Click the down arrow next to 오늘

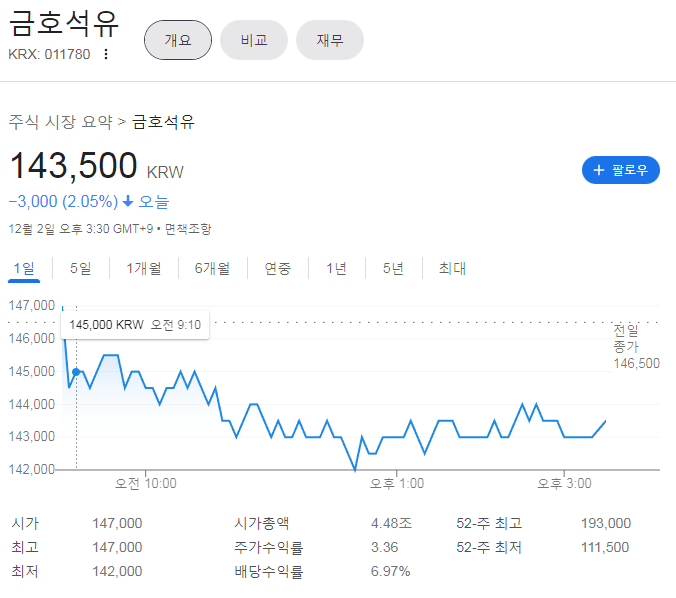point(128,201)
